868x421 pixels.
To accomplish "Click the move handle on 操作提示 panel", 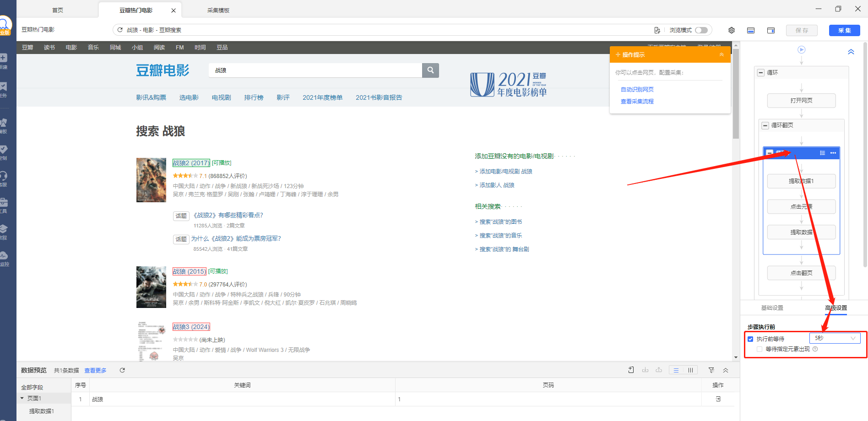I will pyautogui.click(x=618, y=54).
